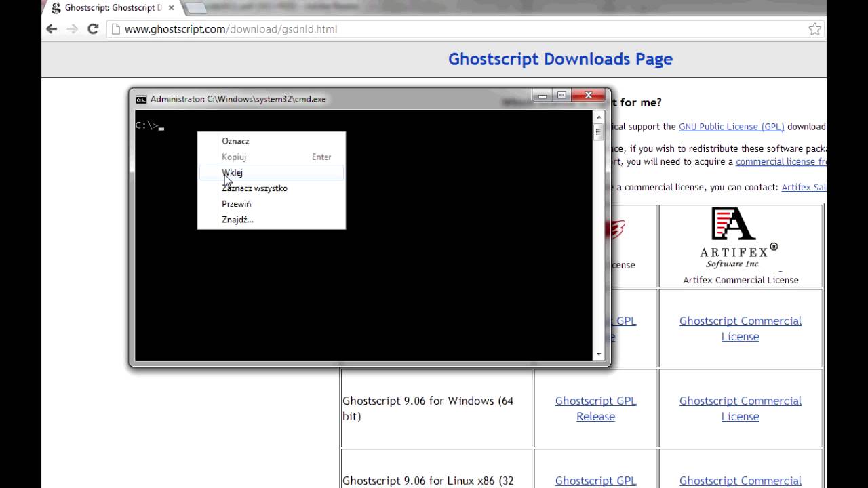Click the Ghostscript 9.06 for Windows (64 bit) cell

(437, 408)
